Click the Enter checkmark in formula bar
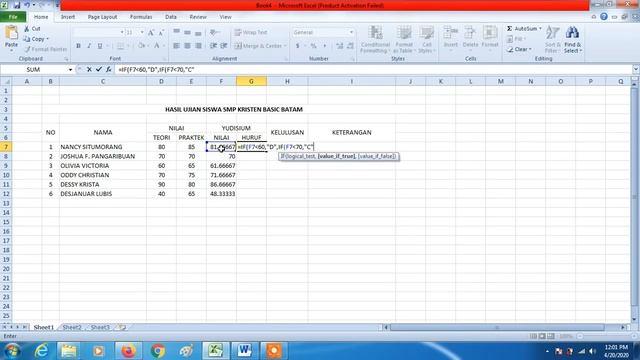This screenshot has width=640, height=360. (99, 69)
